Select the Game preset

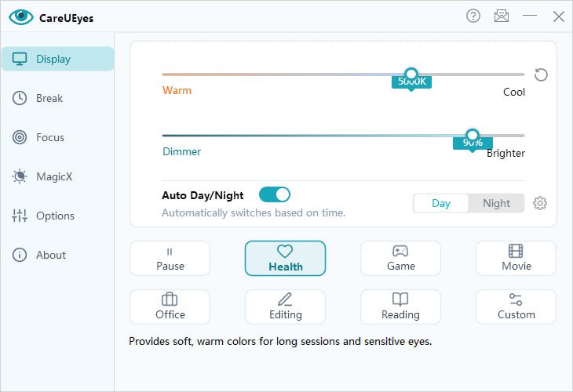(400, 259)
